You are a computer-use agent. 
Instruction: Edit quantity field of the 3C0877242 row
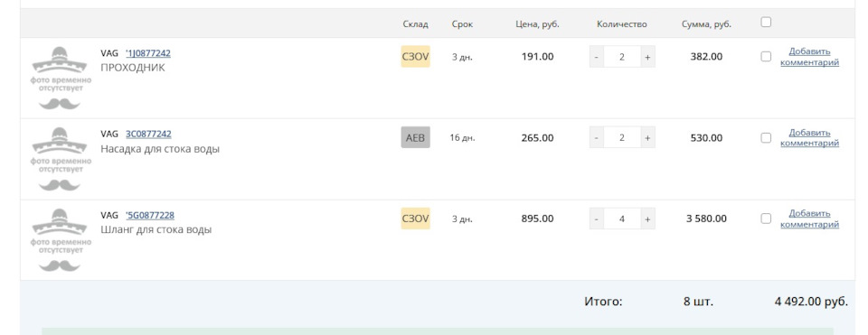coord(622,137)
